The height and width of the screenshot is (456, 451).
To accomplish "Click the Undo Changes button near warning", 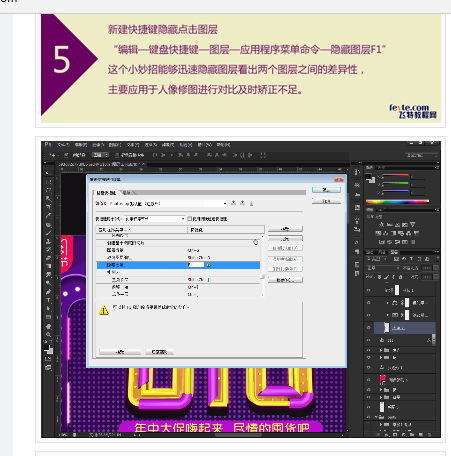I will (x=159, y=352).
